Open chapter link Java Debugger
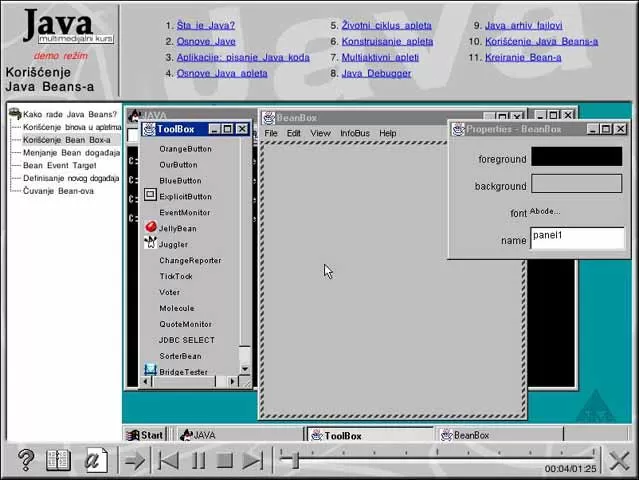The image size is (639, 480). (x=376, y=73)
